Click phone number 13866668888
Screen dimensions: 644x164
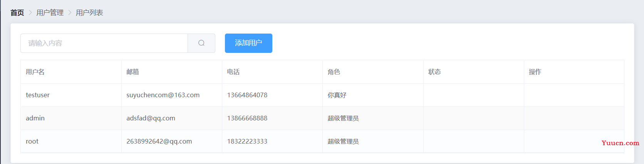247,118
